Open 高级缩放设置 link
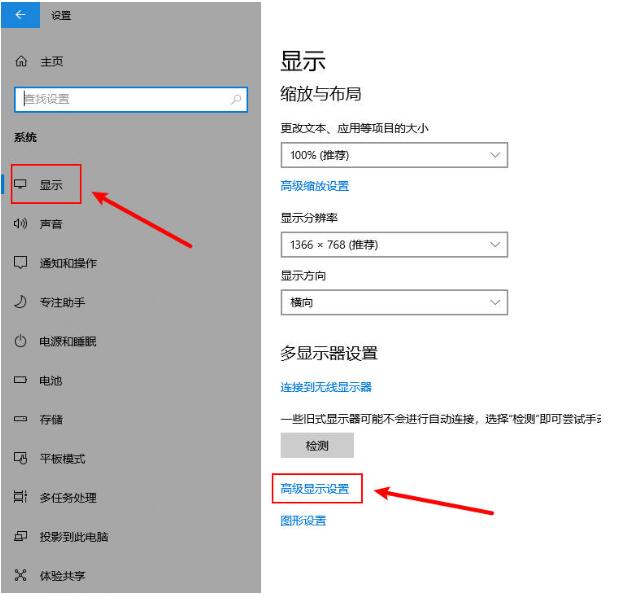The width and height of the screenshot is (619, 596). 315,186
